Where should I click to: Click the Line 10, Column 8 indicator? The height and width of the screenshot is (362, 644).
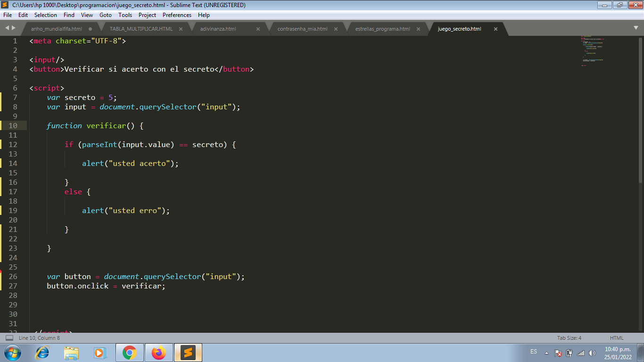tap(39, 338)
